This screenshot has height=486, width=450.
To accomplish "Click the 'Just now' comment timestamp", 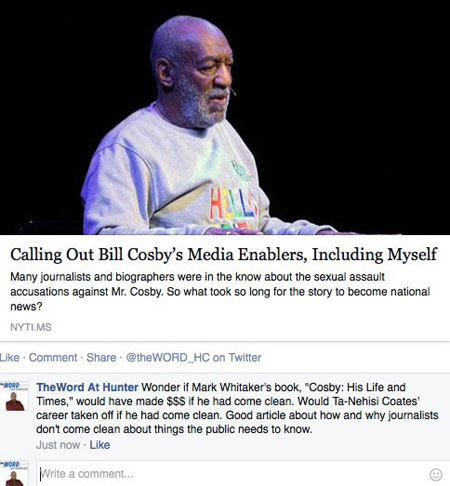I will click(58, 445).
